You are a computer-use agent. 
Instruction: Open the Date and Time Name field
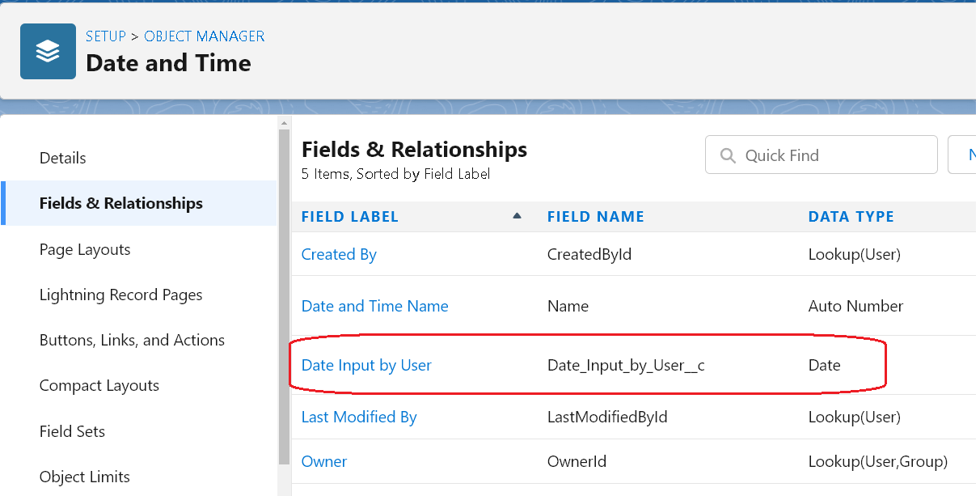tap(374, 306)
